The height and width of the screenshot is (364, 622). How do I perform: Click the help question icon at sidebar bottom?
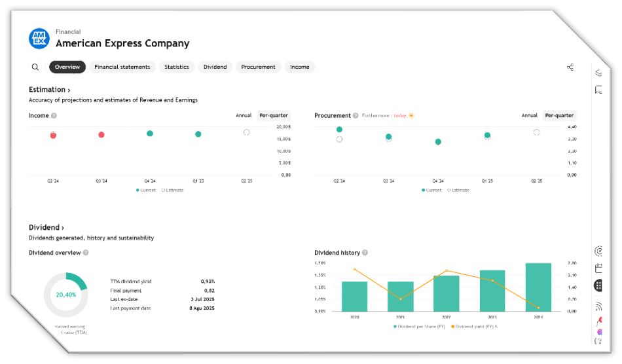click(598, 340)
